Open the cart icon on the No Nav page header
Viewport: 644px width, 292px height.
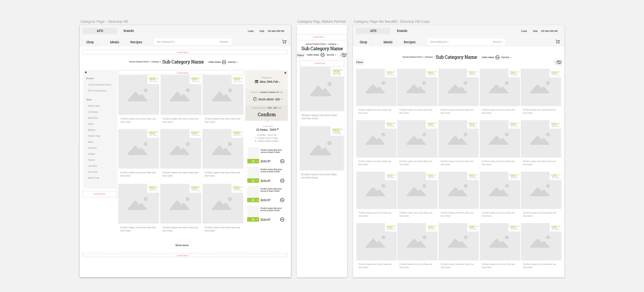(x=558, y=41)
